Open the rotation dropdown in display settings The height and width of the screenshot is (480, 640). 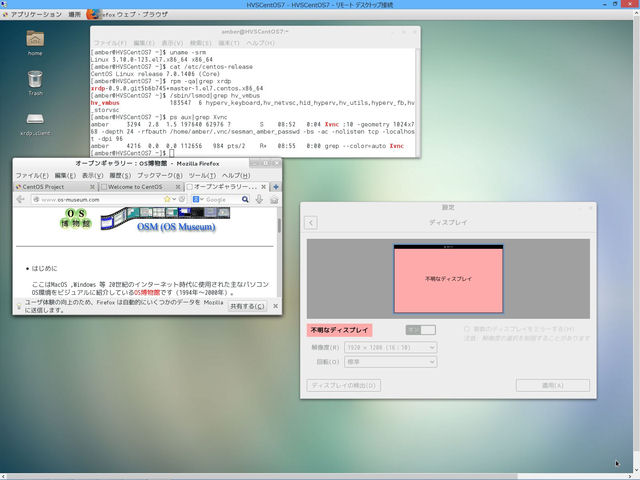tap(391, 362)
